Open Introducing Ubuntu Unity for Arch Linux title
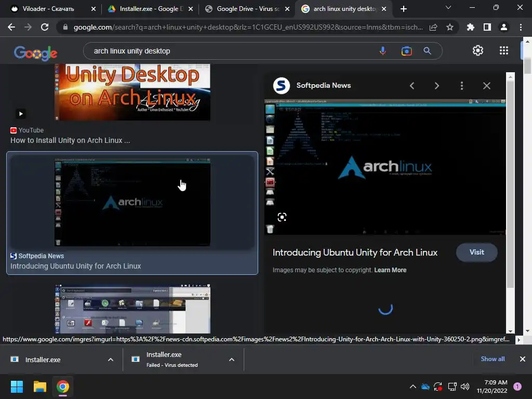Image resolution: width=532 pixels, height=399 pixels. [355, 252]
